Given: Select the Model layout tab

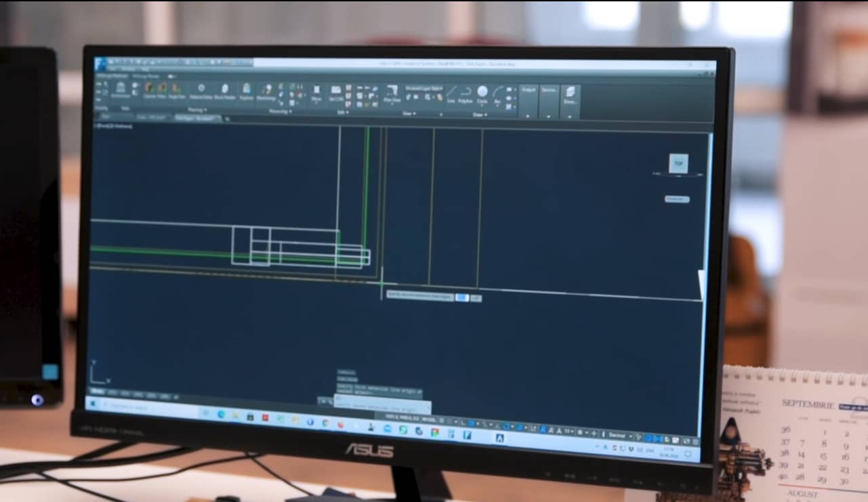Looking at the screenshot, I should pyautogui.click(x=98, y=391).
